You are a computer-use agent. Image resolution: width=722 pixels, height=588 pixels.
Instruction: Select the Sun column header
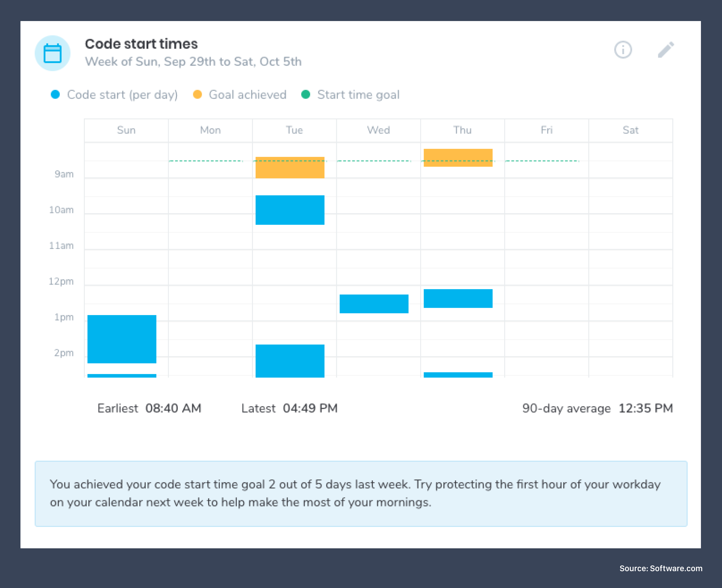[126, 130]
